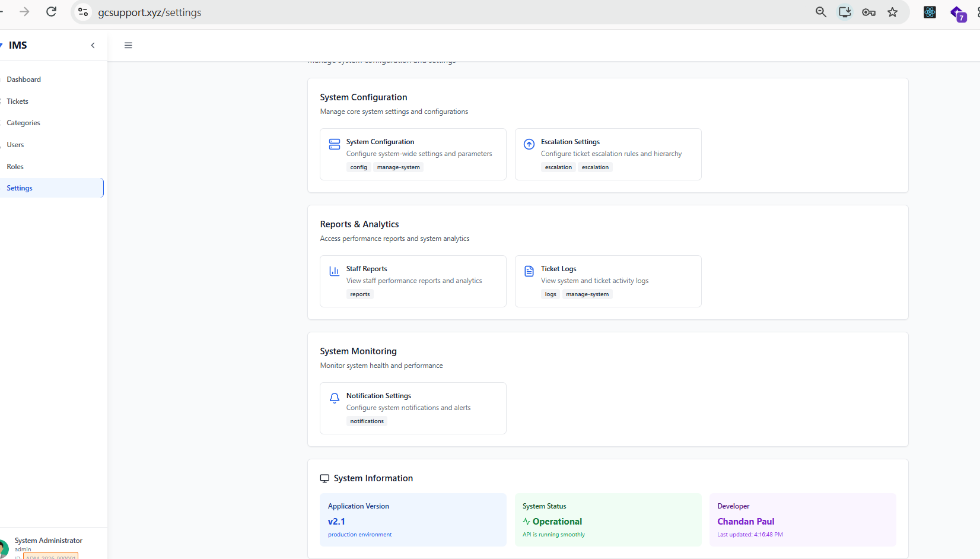Click the Operational status pulse icon
Viewport: 980px width, 559px height.
tap(526, 522)
